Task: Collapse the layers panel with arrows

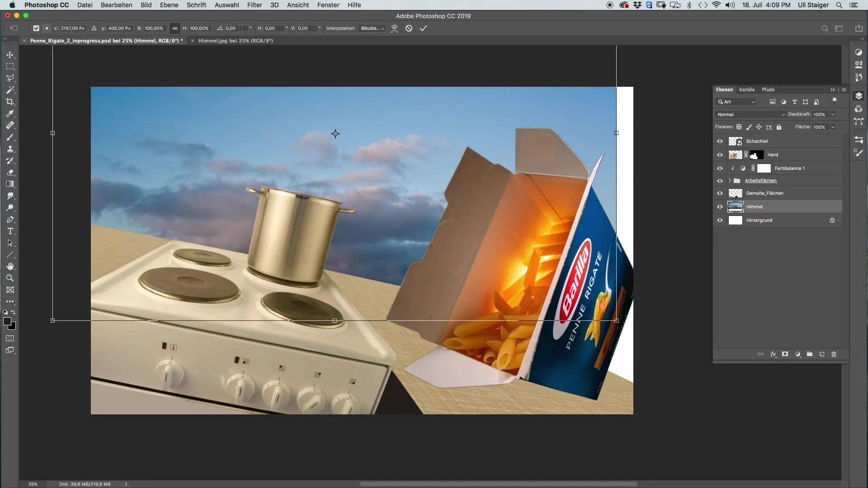Action: coord(833,89)
